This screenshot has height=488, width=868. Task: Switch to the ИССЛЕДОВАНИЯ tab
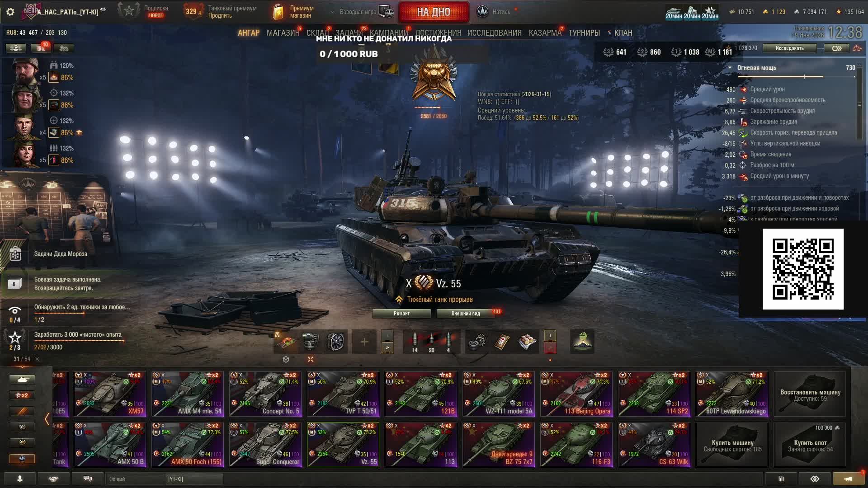click(x=494, y=33)
